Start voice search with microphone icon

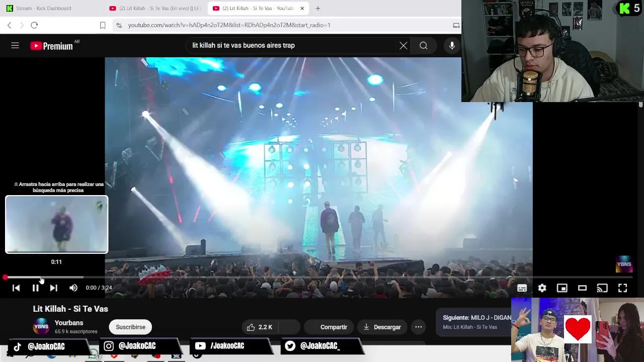coord(452,46)
